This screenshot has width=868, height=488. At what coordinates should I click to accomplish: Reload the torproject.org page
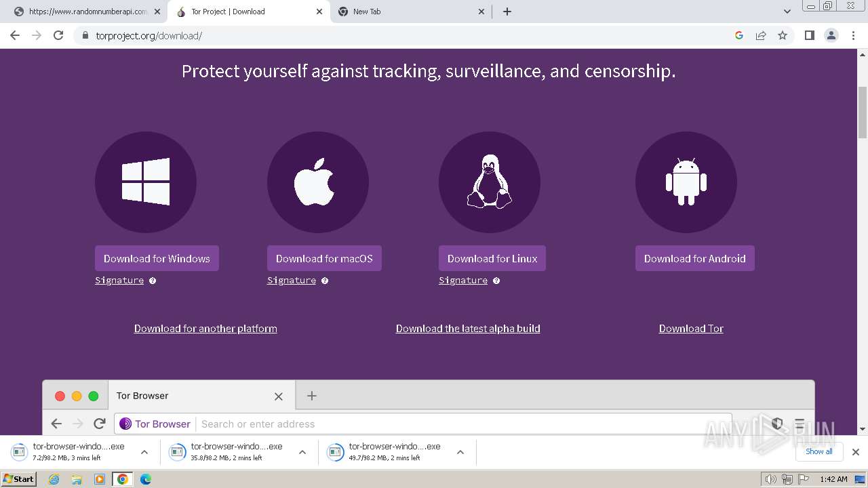[58, 35]
